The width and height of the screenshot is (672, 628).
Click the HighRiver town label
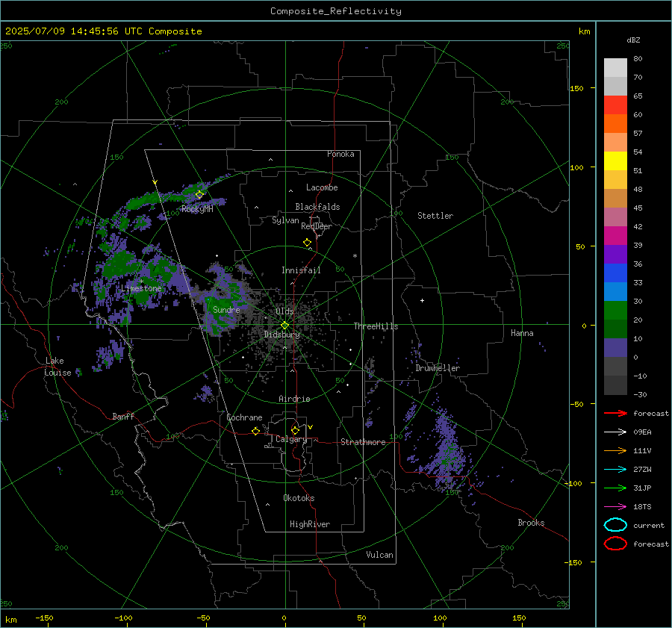coord(310,524)
